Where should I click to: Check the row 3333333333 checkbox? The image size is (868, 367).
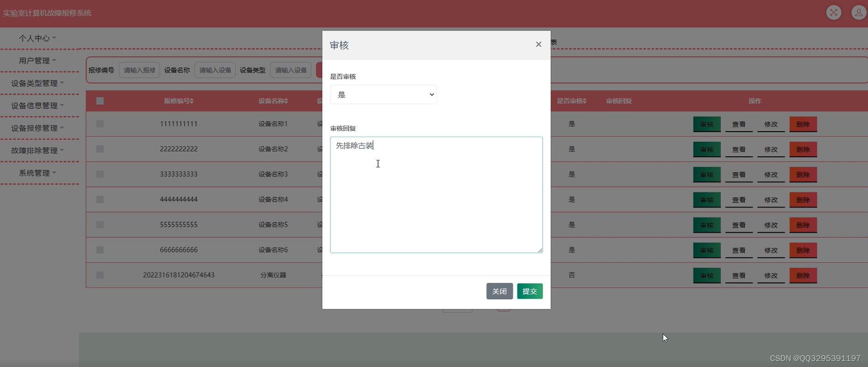pyautogui.click(x=100, y=174)
